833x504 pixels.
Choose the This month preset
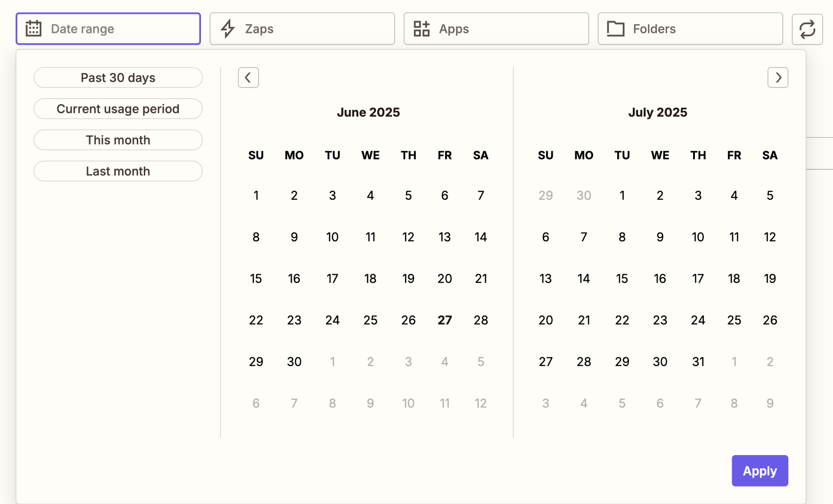[x=118, y=140]
